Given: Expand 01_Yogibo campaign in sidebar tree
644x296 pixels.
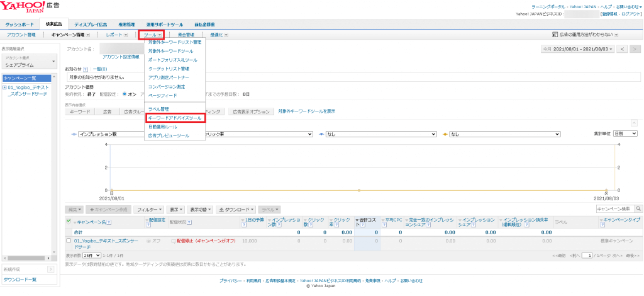Looking at the screenshot, I should (x=4, y=88).
